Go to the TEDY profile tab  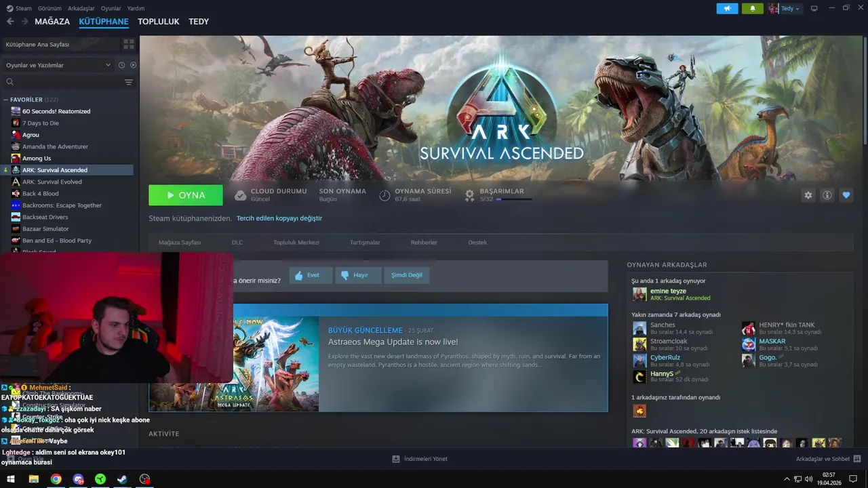[199, 22]
